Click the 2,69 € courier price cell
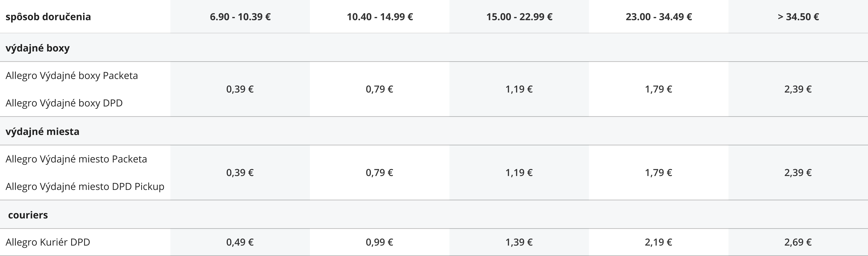 coord(798,242)
